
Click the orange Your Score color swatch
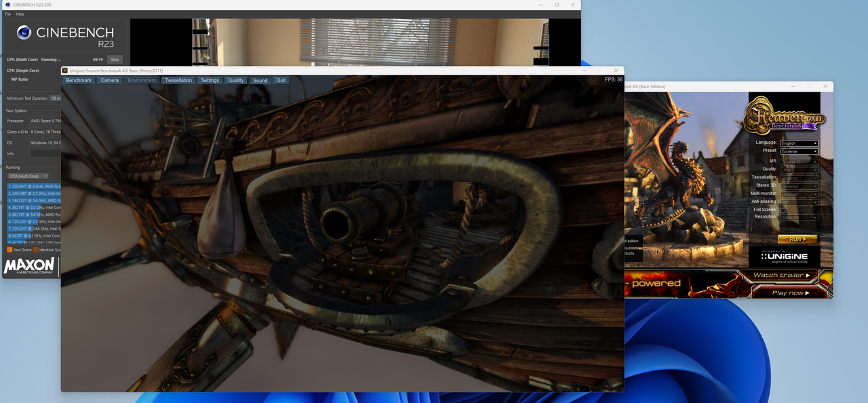(9, 250)
